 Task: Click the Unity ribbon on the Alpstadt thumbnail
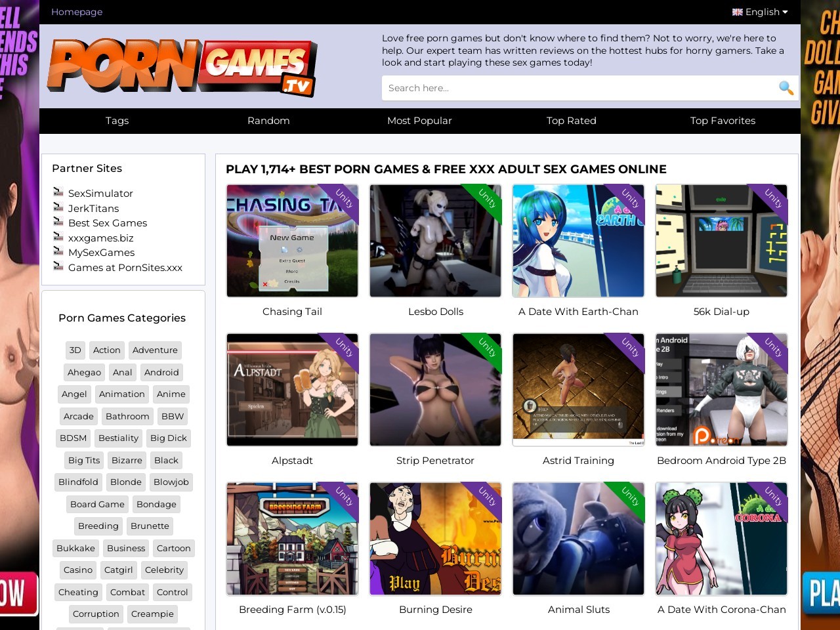point(345,348)
